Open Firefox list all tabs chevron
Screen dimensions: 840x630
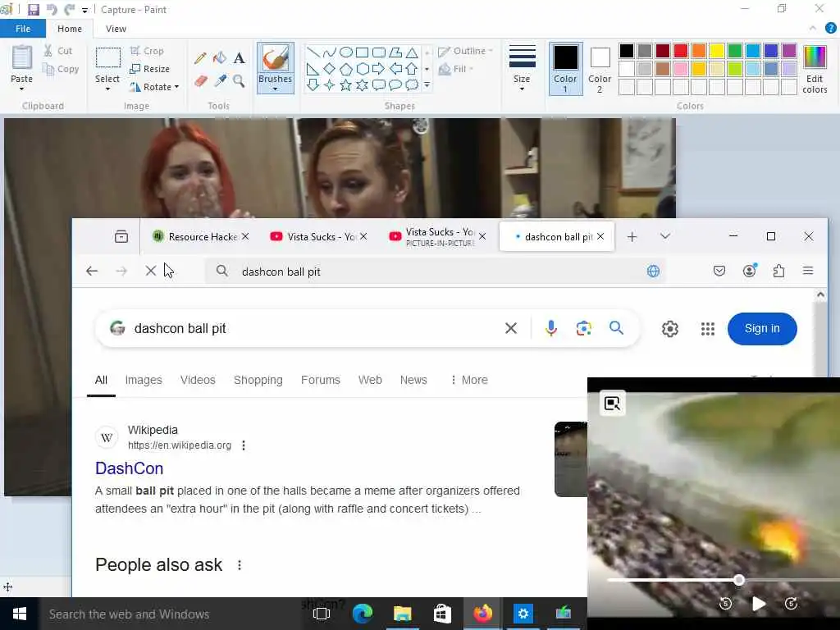coord(664,236)
